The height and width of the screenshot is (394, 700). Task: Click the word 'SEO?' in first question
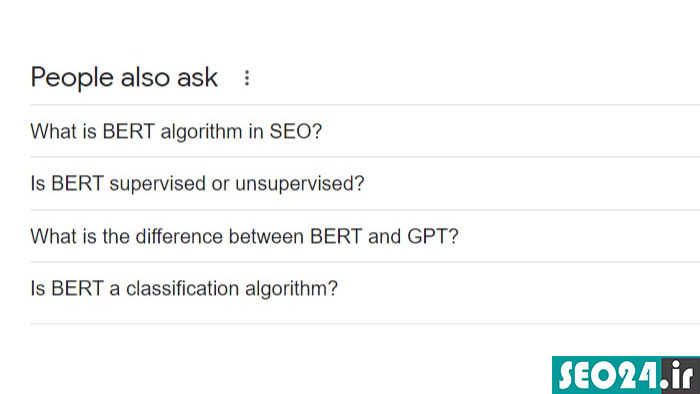click(296, 131)
